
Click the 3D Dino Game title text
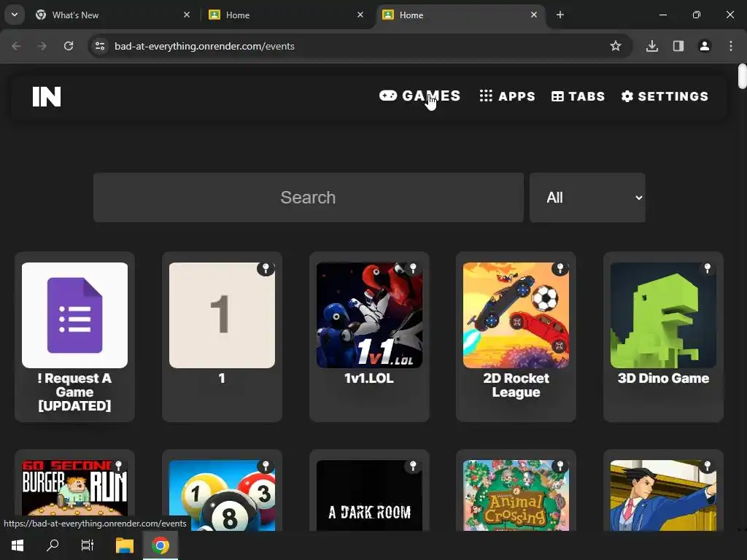663,378
